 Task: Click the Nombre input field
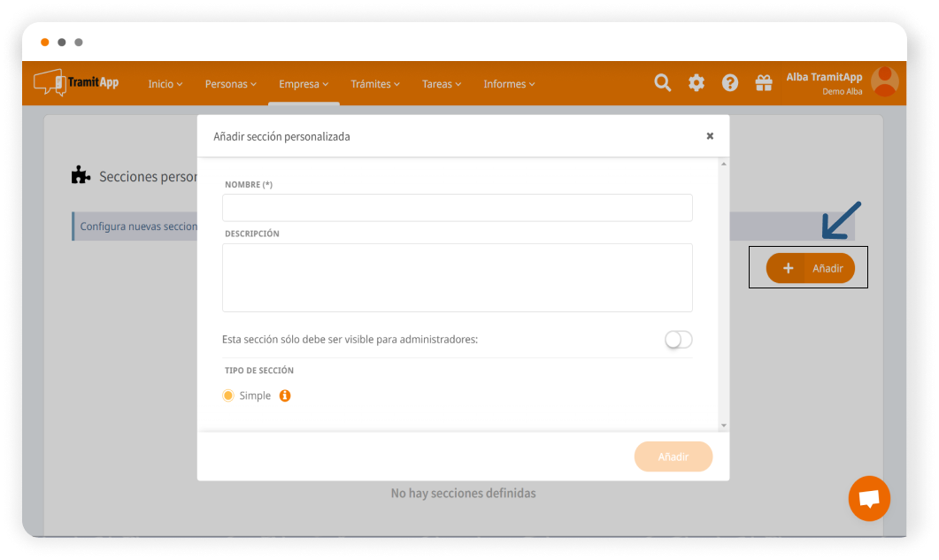tap(457, 208)
